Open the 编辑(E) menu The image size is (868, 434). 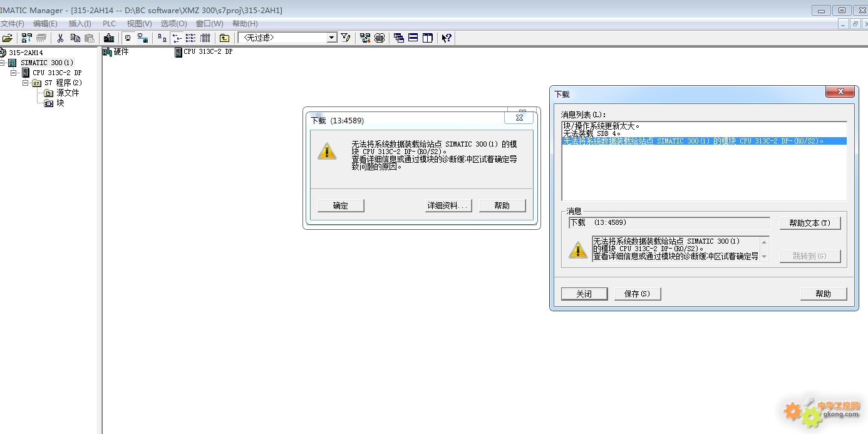pos(45,24)
